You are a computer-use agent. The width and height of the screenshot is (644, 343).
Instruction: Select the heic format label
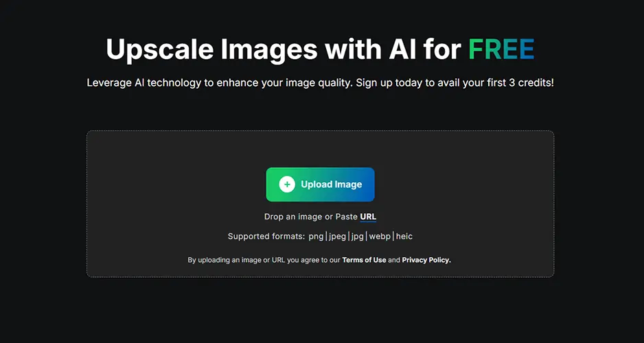404,236
